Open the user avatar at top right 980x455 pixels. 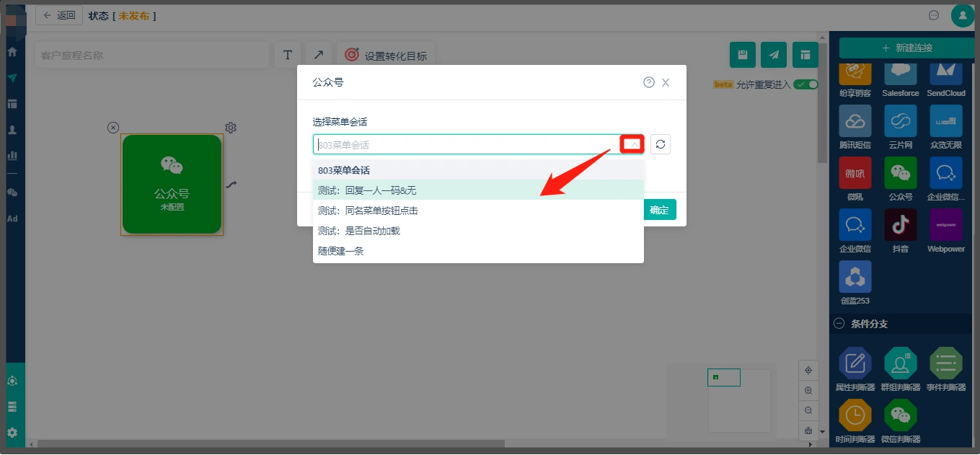click(963, 15)
